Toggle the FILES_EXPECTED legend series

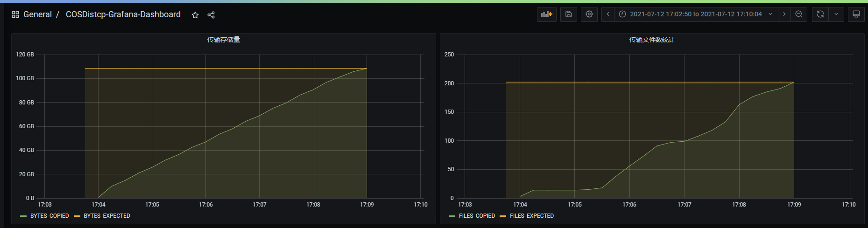pyautogui.click(x=532, y=216)
